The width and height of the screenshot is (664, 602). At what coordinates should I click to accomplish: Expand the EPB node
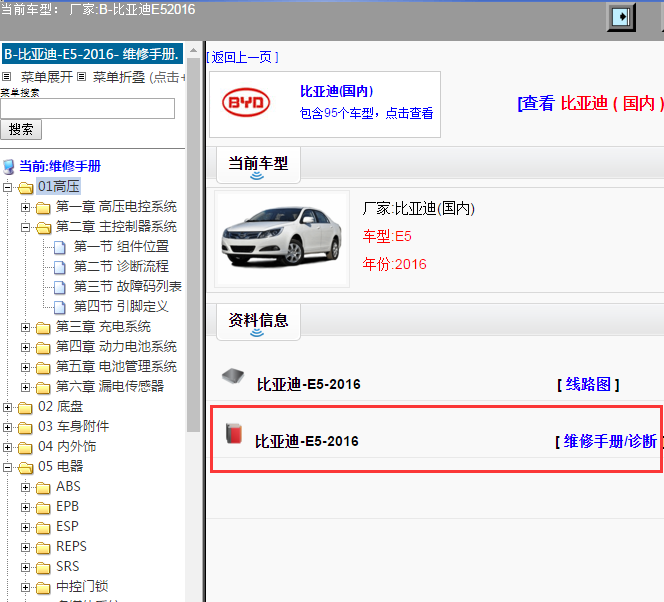coord(25,507)
